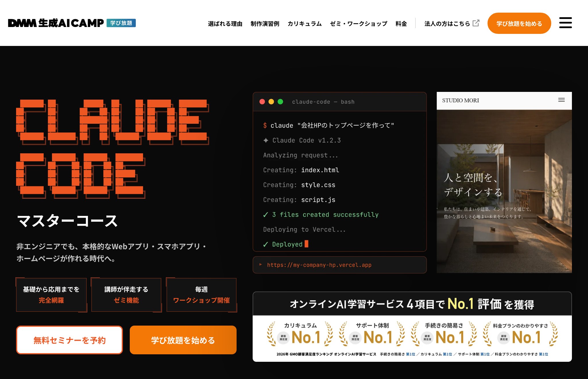This screenshot has height=379, width=588.
Task: Select ゼミ・ワークショップ nav item
Action: (x=359, y=24)
